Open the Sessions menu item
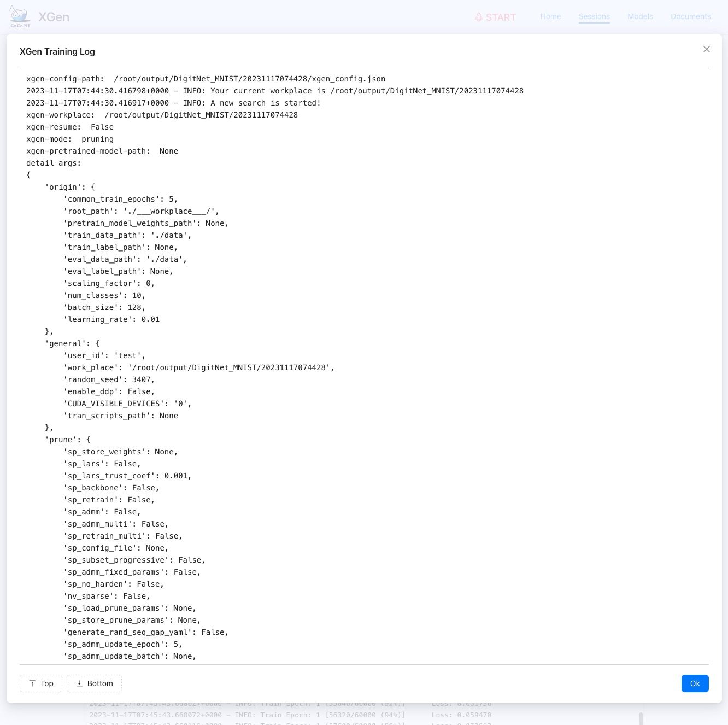Viewport: 728px width, 725px height. pos(594,16)
